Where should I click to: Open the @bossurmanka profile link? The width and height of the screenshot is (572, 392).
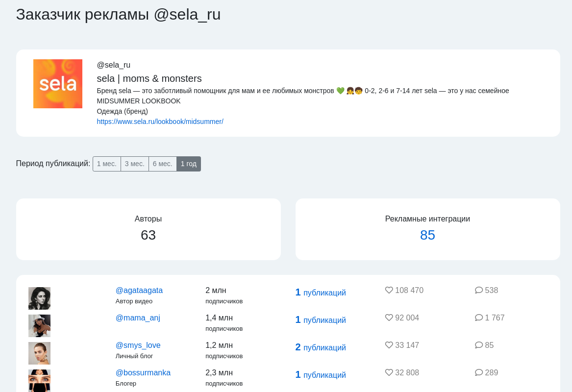click(143, 373)
